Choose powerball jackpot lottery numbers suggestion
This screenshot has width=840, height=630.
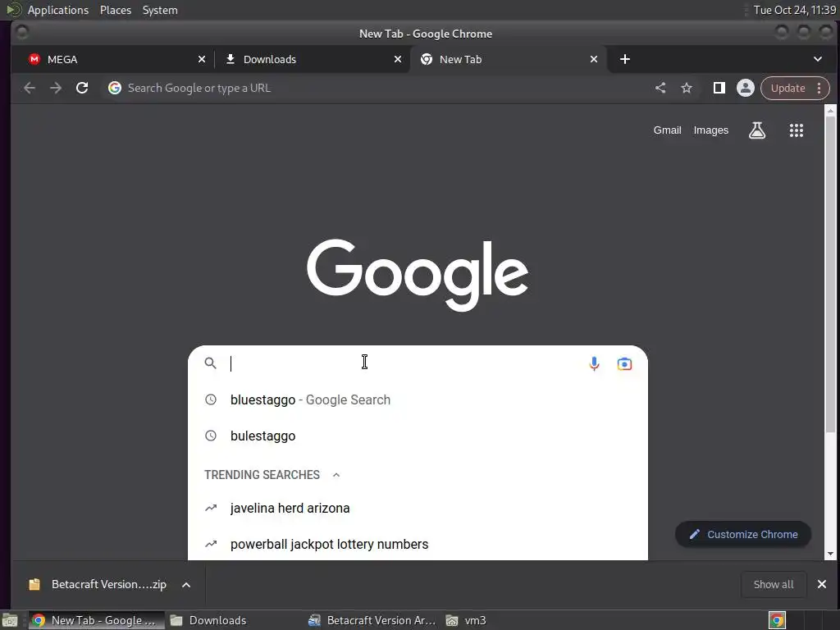[x=418, y=544]
